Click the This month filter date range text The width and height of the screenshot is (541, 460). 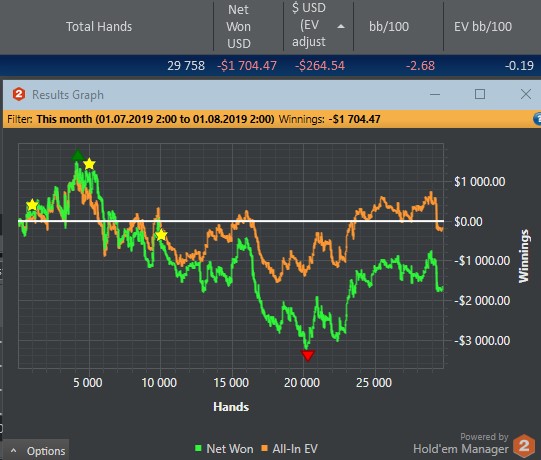[x=155, y=119]
